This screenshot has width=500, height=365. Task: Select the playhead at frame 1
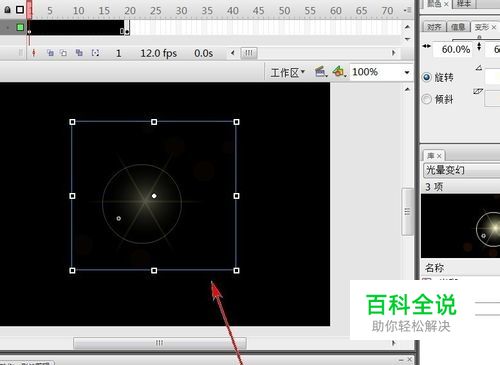(29, 9)
